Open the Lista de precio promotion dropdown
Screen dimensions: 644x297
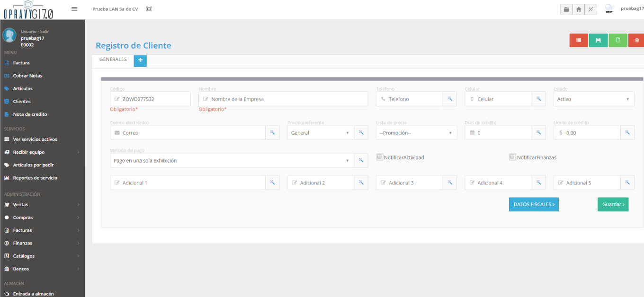[x=416, y=132]
